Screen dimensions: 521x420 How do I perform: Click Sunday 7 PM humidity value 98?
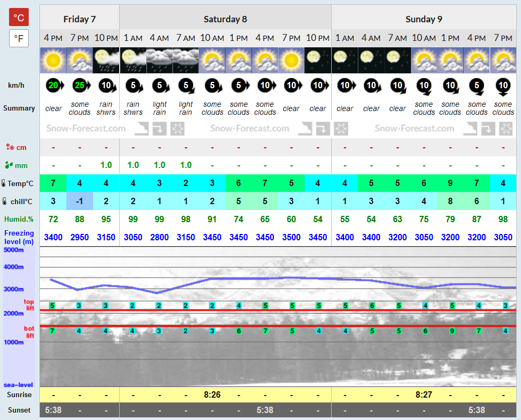(503, 219)
